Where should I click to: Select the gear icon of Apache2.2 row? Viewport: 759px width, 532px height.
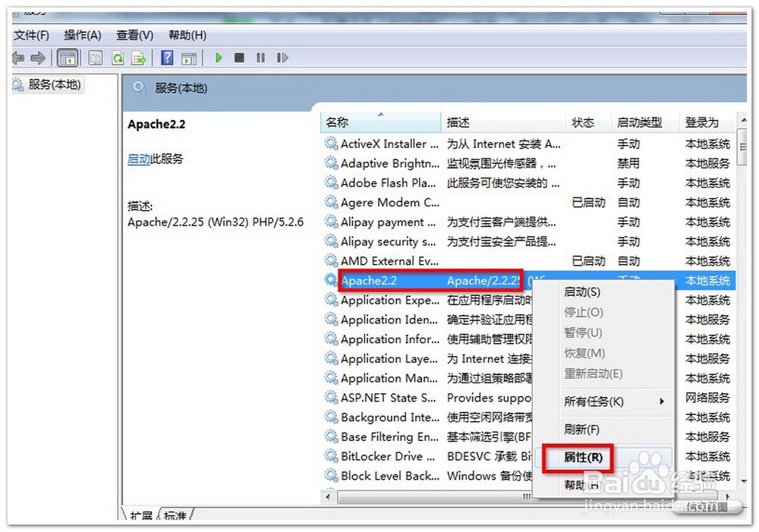point(331,280)
